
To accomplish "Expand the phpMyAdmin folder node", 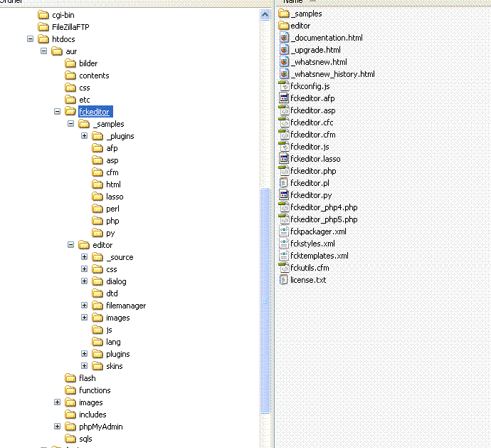I will pyautogui.click(x=58, y=427).
